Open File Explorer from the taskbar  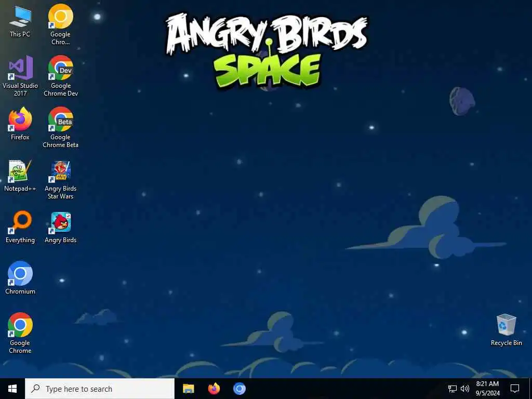(188, 389)
